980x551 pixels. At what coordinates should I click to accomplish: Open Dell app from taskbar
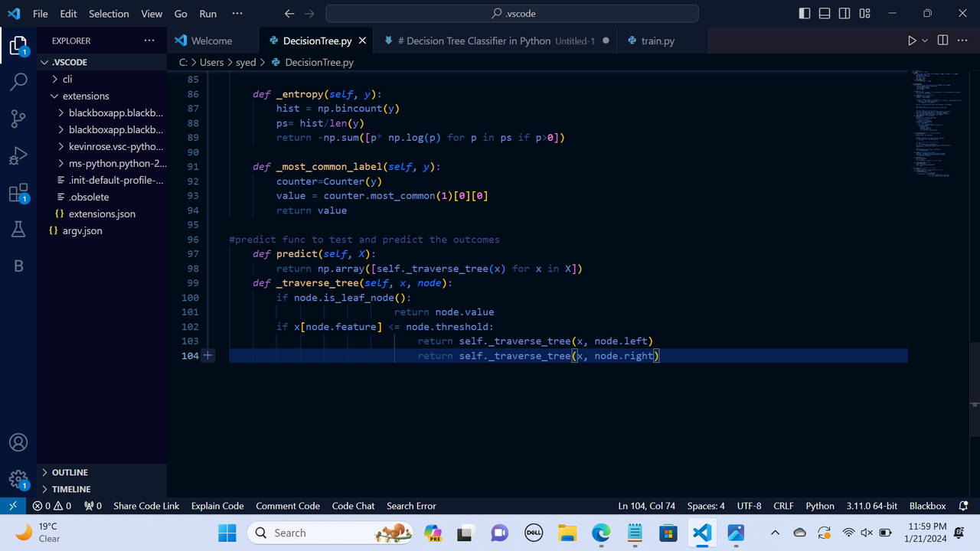click(534, 533)
